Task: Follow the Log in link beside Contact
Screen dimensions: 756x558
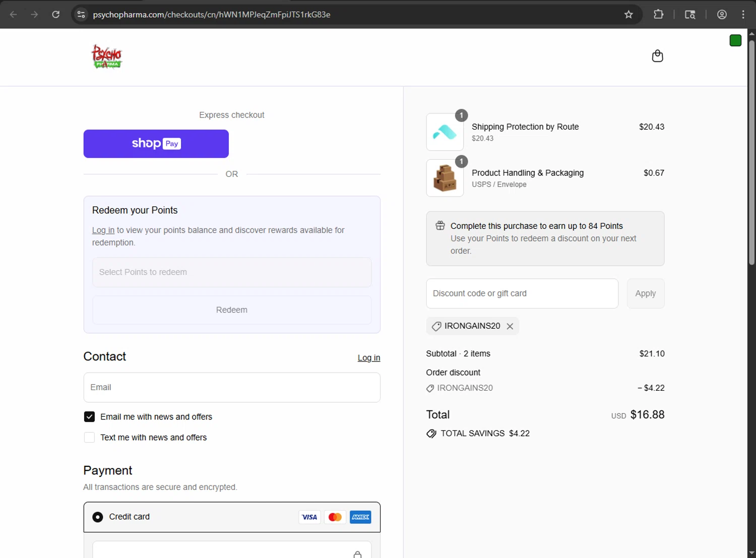Action: (369, 358)
